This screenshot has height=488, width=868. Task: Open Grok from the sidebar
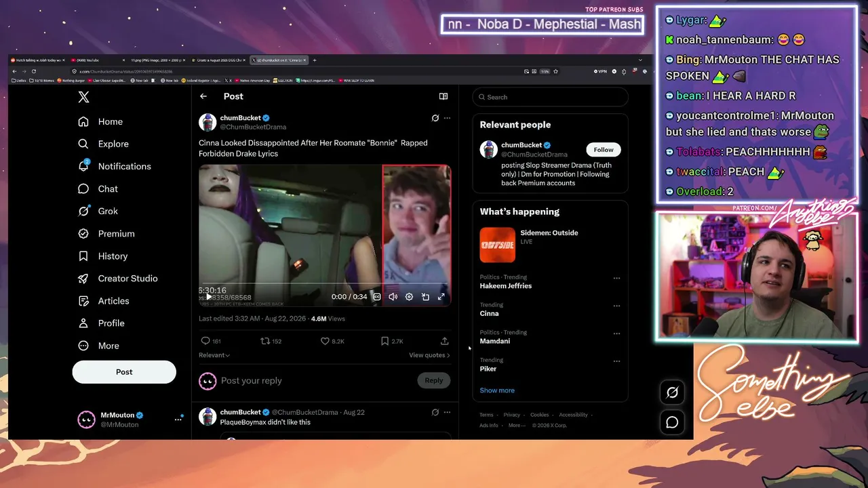click(98, 211)
